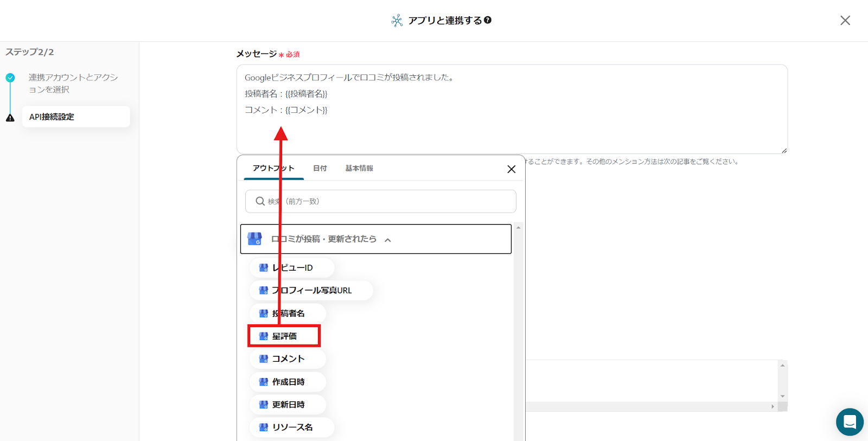Insert the 星評価 output value
Screen dimensions: 868x441
coord(284,336)
